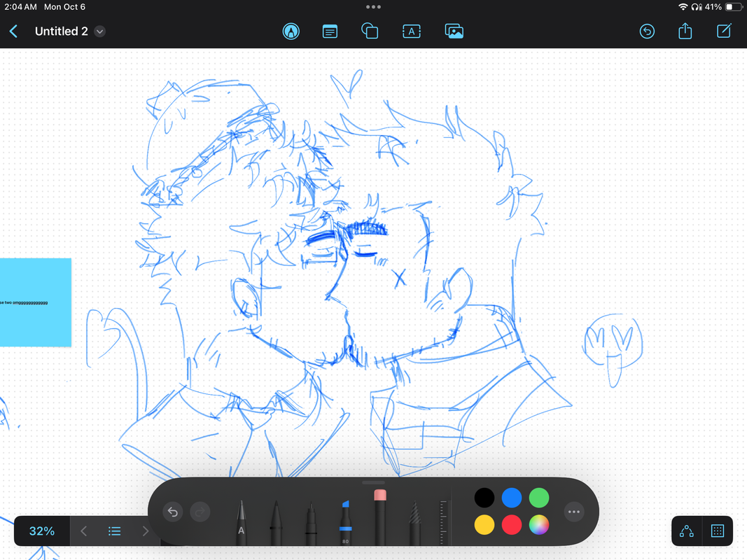
Task: Select the pink eraser tool
Action: (379, 517)
